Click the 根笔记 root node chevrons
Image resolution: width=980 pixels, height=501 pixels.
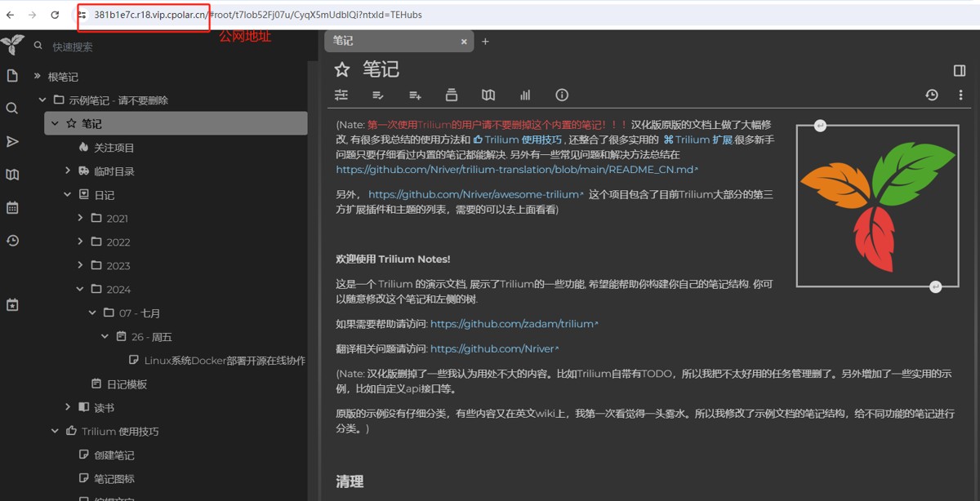pyautogui.click(x=37, y=77)
